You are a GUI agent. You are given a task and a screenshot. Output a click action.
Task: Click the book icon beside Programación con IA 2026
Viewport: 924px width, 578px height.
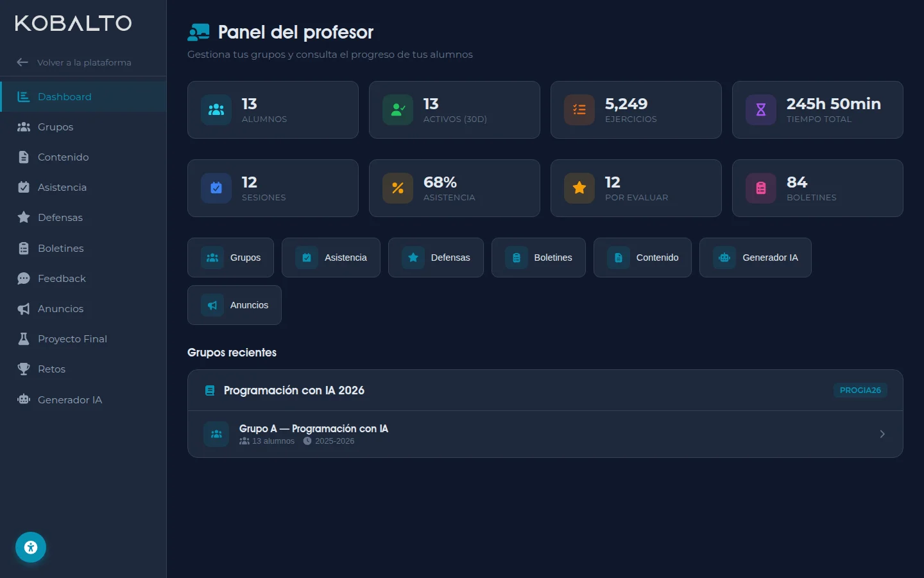[x=210, y=390]
